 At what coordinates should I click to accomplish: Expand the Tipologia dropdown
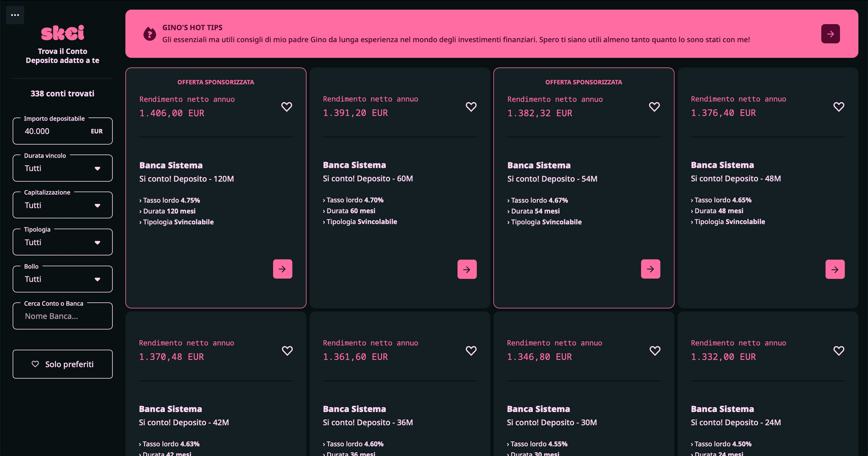click(x=63, y=242)
